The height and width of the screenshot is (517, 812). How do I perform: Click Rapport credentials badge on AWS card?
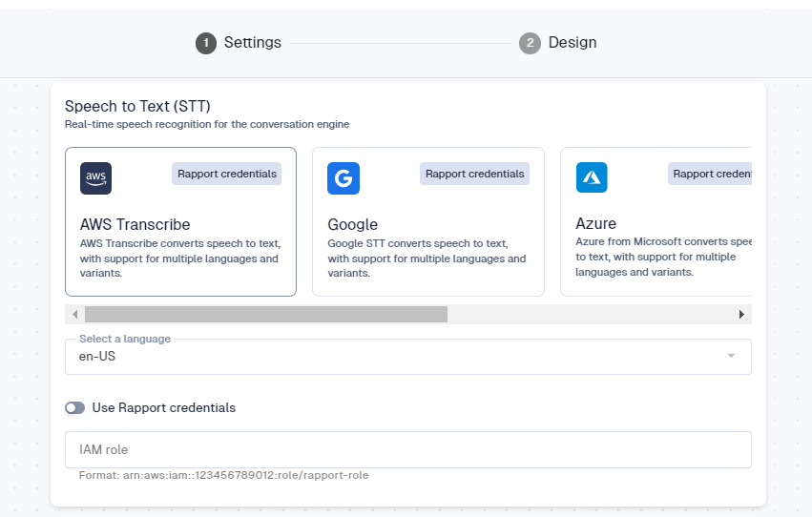(x=227, y=174)
